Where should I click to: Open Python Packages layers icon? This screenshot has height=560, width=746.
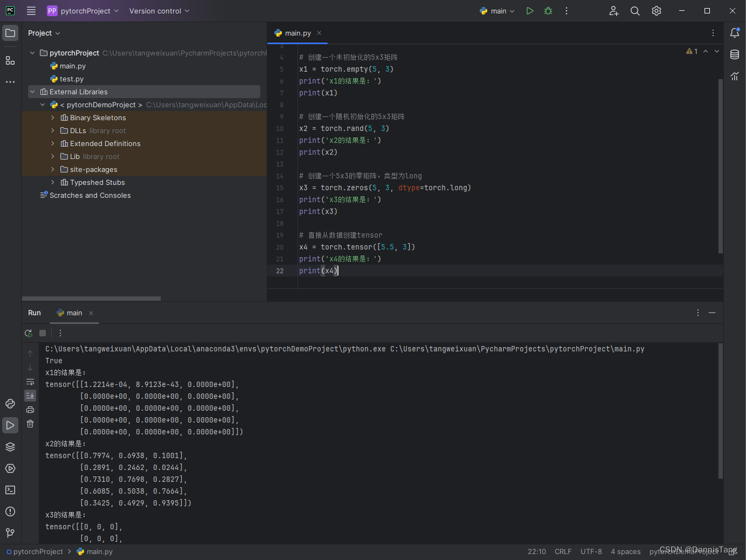(10, 447)
